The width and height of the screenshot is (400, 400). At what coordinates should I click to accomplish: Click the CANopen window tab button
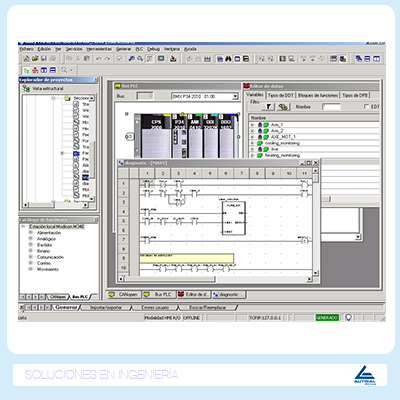[124, 295]
